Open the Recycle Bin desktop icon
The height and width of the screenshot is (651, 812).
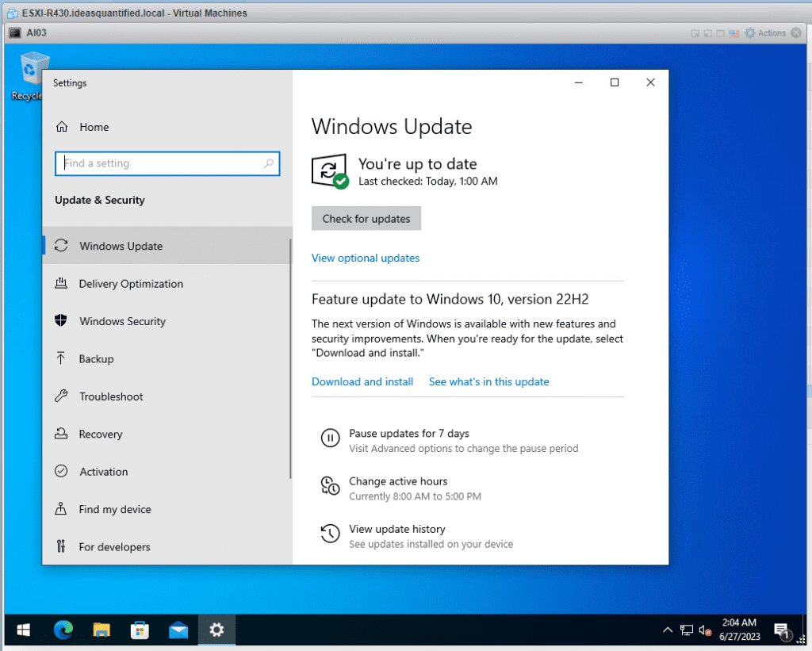click(x=29, y=77)
